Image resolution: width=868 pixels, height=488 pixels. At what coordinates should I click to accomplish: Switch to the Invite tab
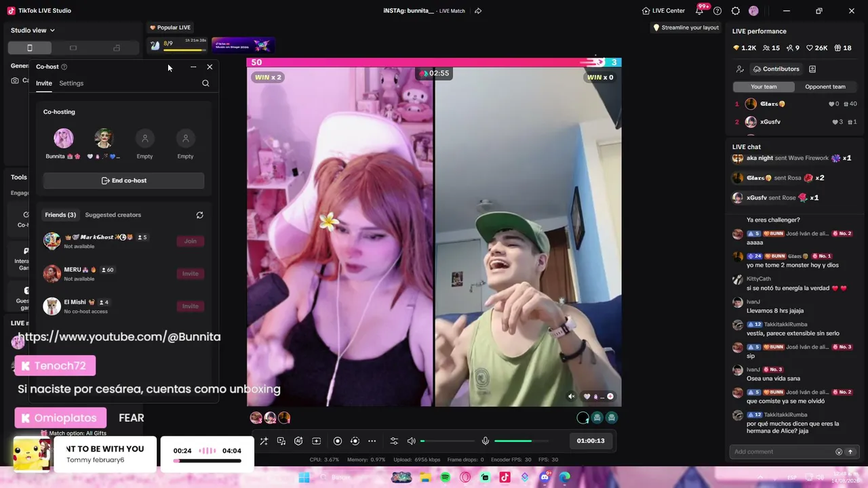(44, 83)
